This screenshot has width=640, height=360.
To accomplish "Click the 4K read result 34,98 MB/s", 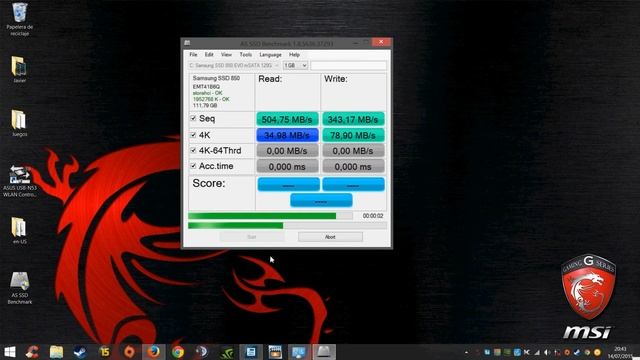I will coord(287,135).
